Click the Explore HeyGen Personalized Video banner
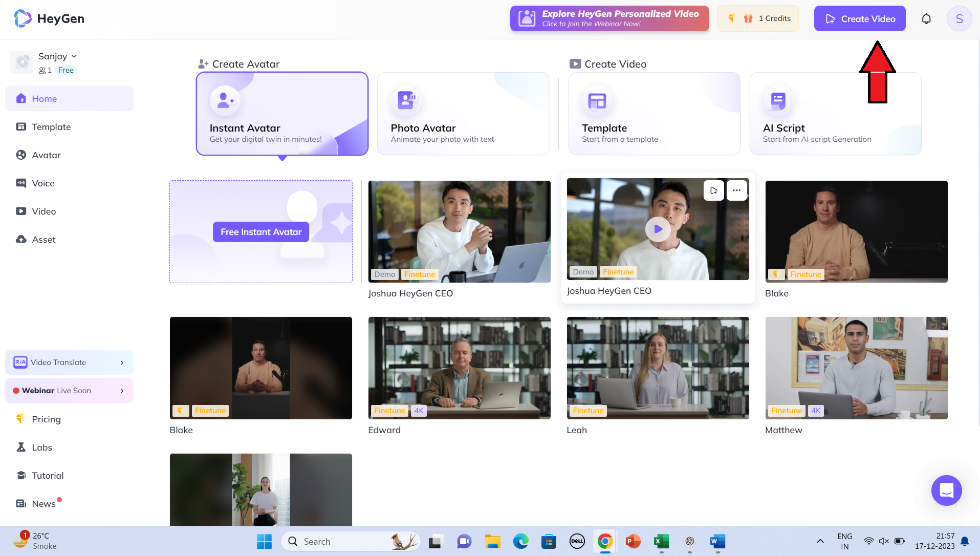The width and height of the screenshot is (980, 556). pos(609,18)
